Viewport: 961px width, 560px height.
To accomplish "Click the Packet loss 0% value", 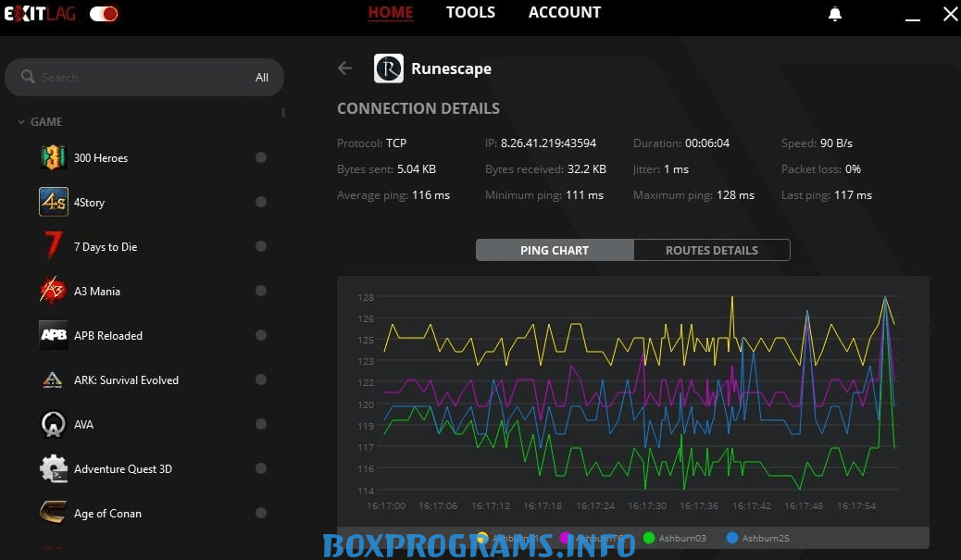I will 853,169.
